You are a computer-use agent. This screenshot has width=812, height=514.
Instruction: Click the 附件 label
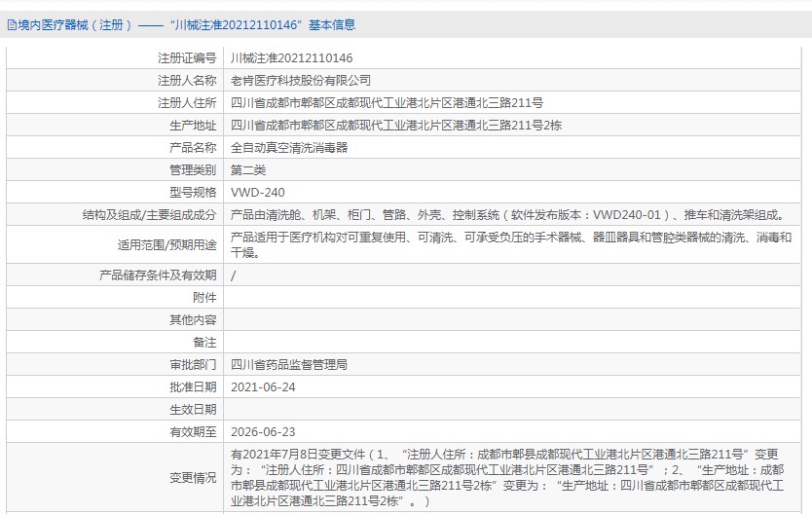205,298
